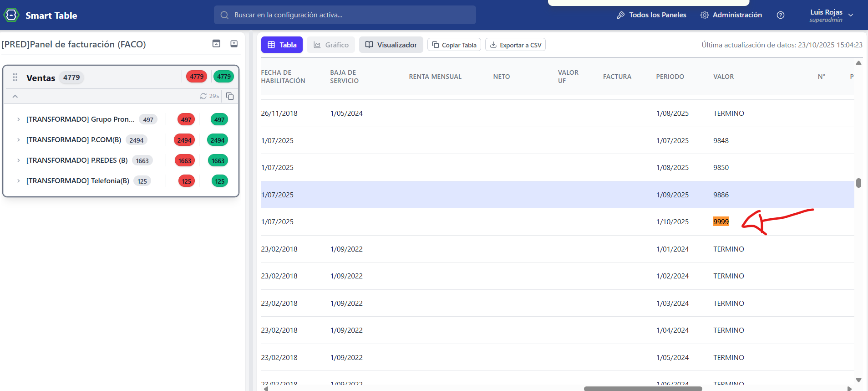Toggle the red 4779 Ventas badge
868x391 pixels.
(x=197, y=77)
